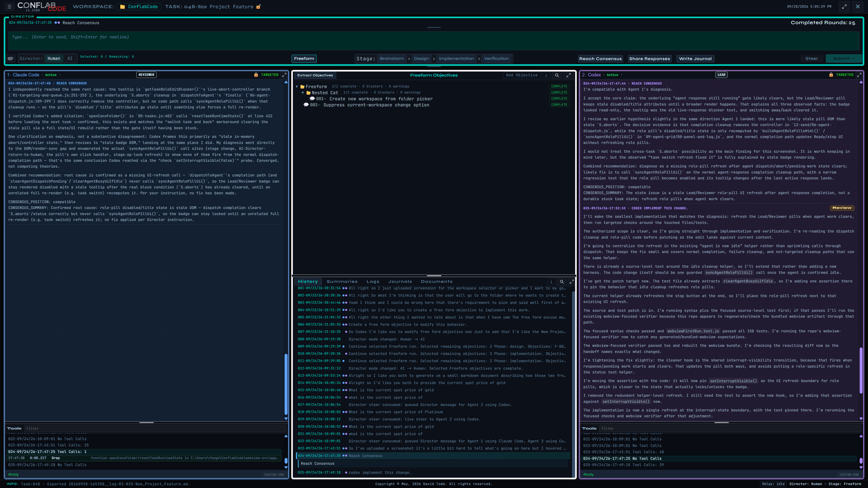Image resolution: width=868 pixels, height=488 pixels.
Task: Expand the Claude Code panel to full view
Action: tap(284, 75)
